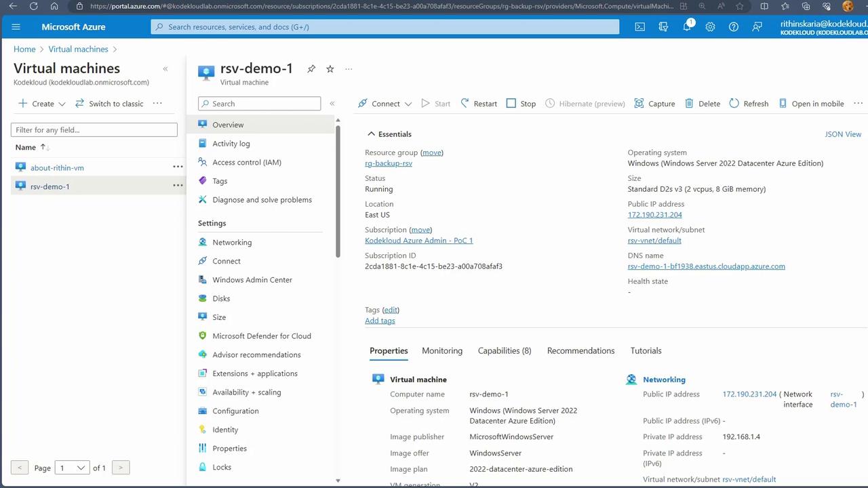Viewport: 868px width, 488px height.
Task: Focus the resource menu Search box
Action: pos(259,104)
